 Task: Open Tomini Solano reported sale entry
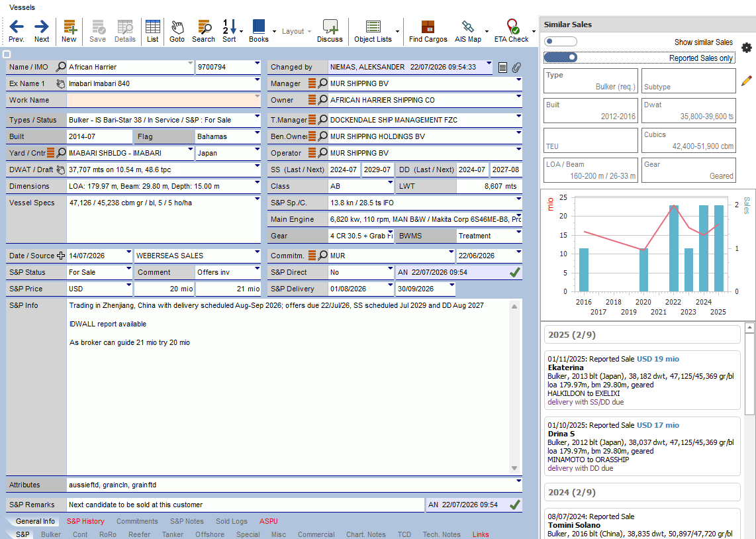pos(642,524)
